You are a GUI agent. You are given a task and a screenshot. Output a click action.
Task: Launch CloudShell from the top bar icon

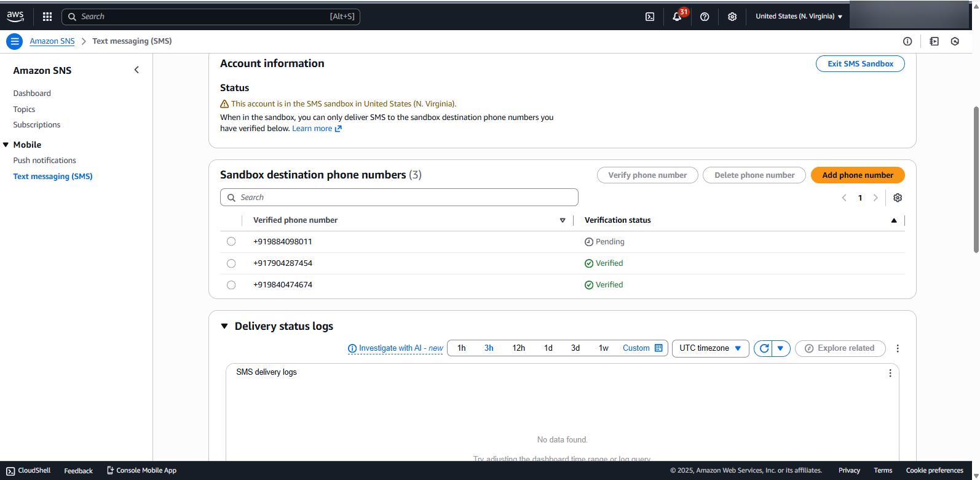[650, 17]
